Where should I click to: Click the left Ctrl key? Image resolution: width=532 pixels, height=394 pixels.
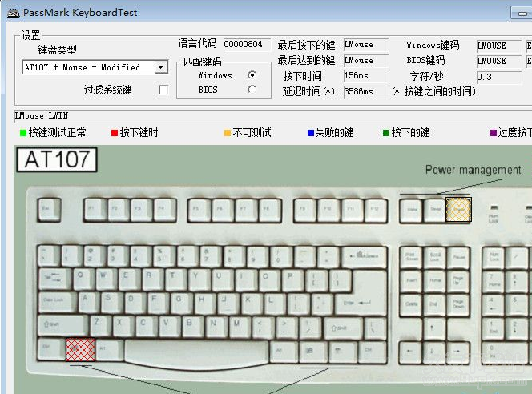51,349
